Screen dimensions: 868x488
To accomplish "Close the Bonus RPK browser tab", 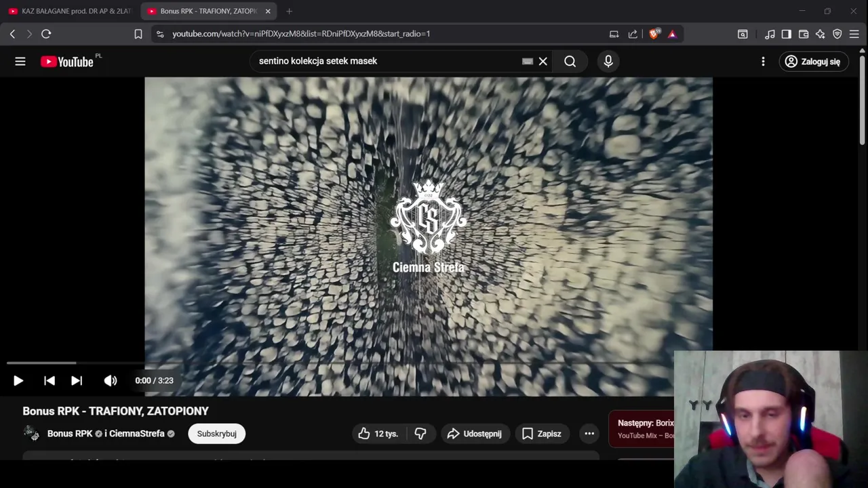I will coord(268,12).
